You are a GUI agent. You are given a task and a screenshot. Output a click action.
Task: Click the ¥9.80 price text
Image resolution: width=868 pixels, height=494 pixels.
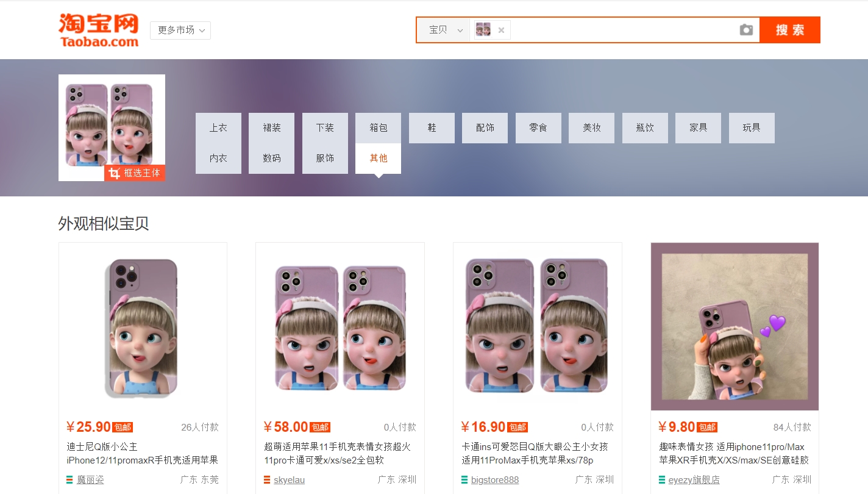(677, 427)
